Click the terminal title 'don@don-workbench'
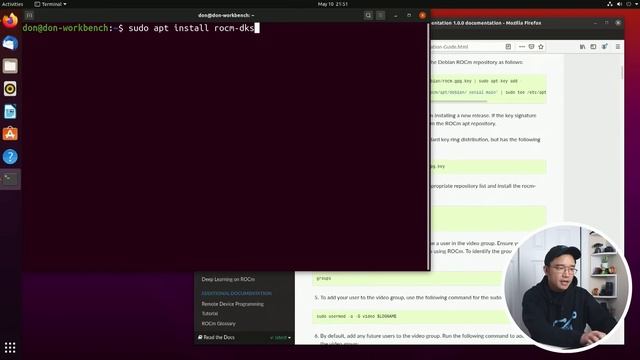This screenshot has height=360, width=640. point(226,16)
